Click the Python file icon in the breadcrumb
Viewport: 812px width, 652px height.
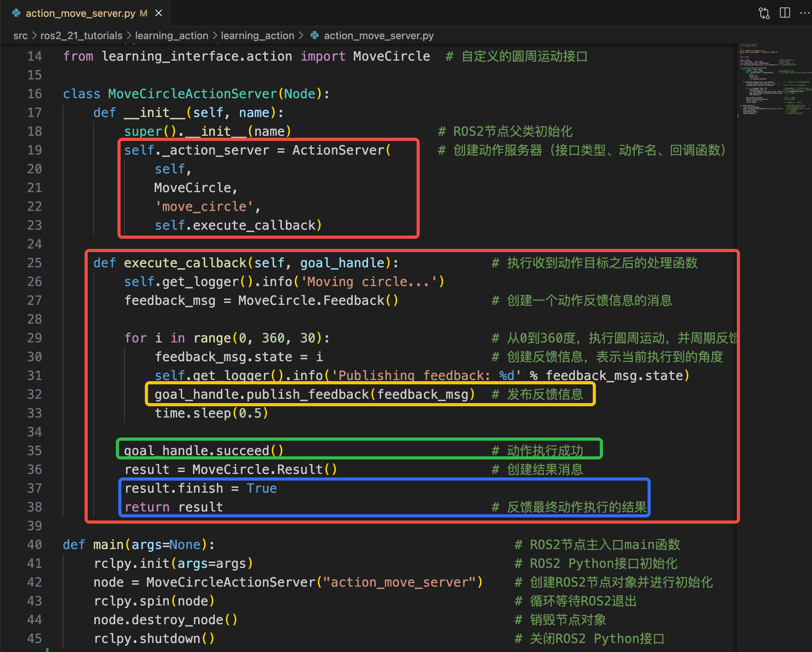pos(314,36)
